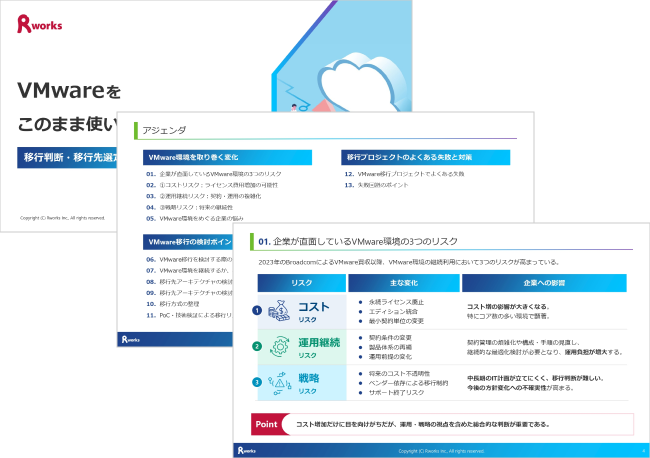Screen dimensions: 650x458
Task: Click the Point message コスト増加だけに目を向けがちだが
Action: pyautogui.click(x=423, y=424)
